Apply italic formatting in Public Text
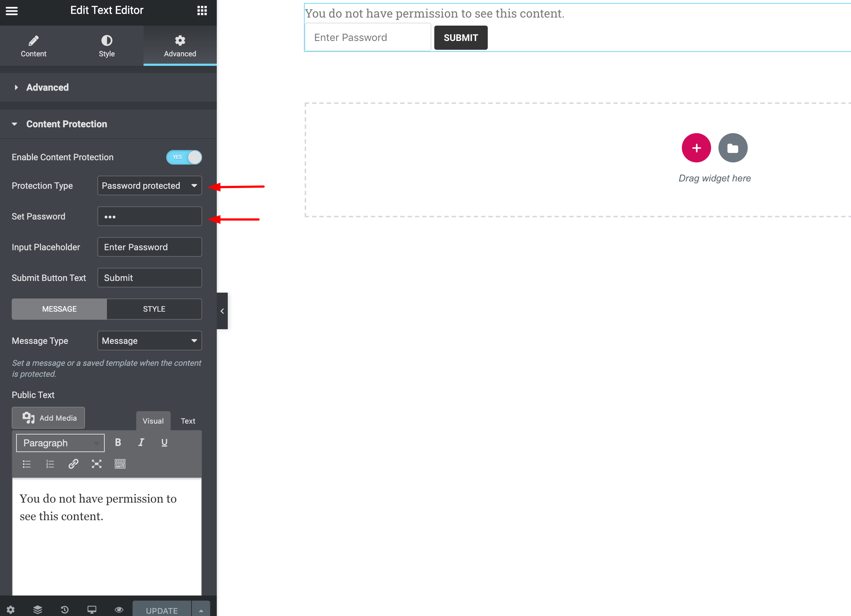 click(141, 442)
